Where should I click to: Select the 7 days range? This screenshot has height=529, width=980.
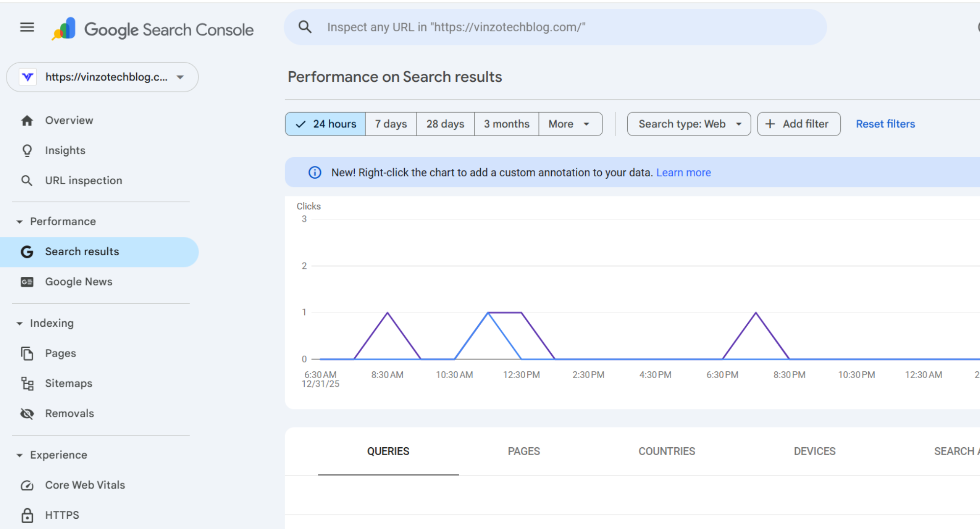(391, 124)
